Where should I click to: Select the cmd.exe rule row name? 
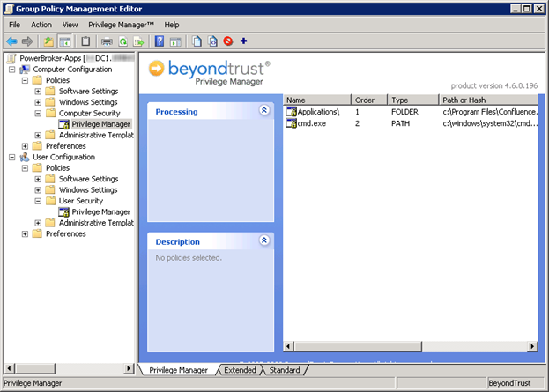coord(312,123)
